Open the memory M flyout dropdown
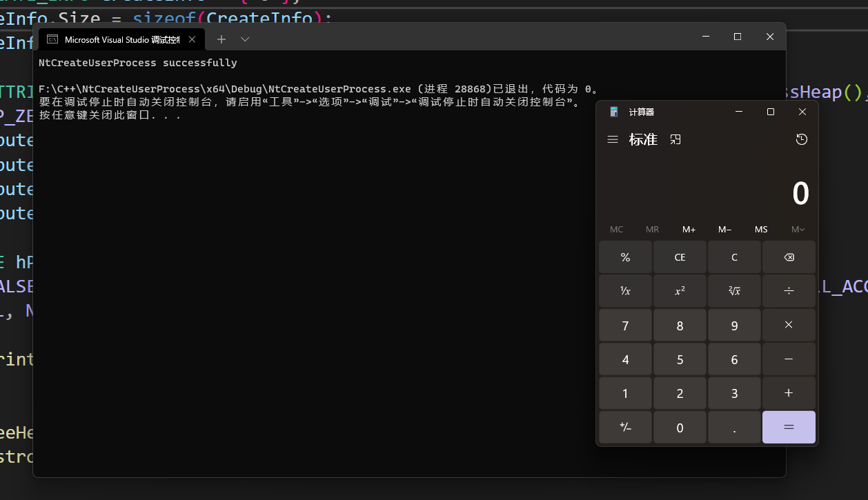This screenshot has height=500, width=868. click(797, 229)
